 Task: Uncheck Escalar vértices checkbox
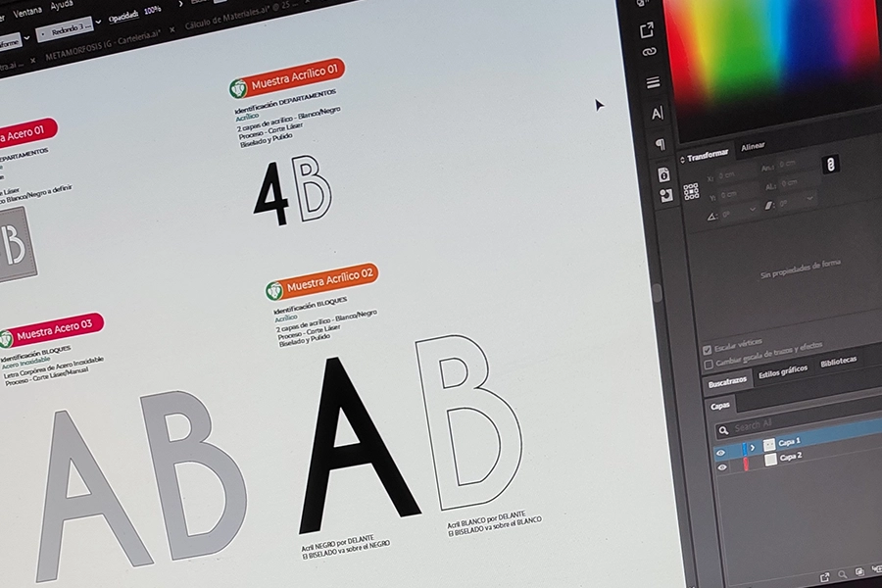(x=708, y=350)
